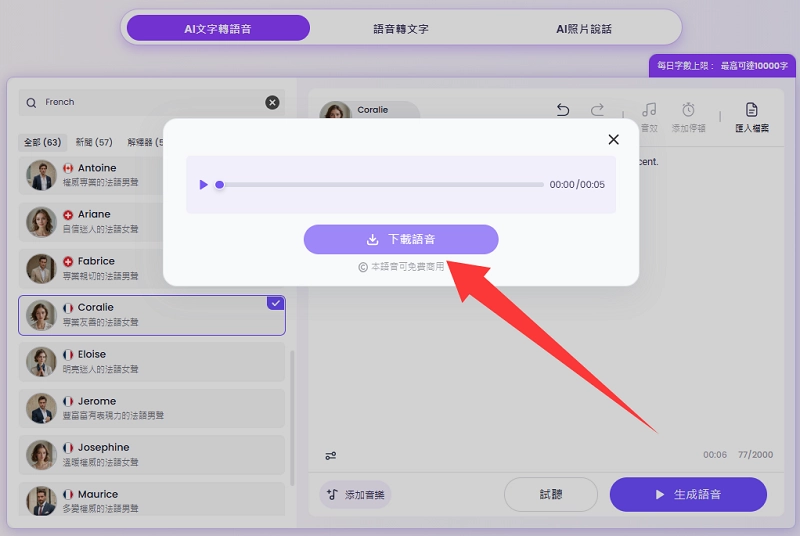Clear the French search text
Image resolution: width=800 pixels, height=536 pixels.
[x=272, y=103]
